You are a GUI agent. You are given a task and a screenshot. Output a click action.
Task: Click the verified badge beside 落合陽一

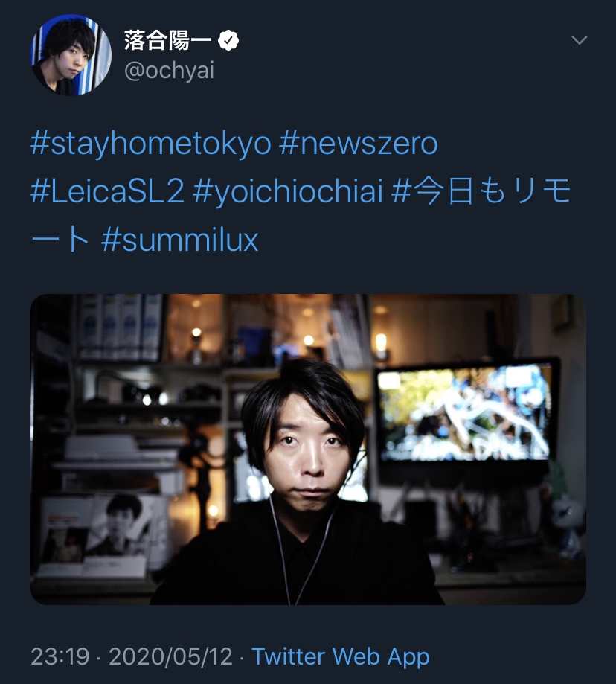[228, 41]
